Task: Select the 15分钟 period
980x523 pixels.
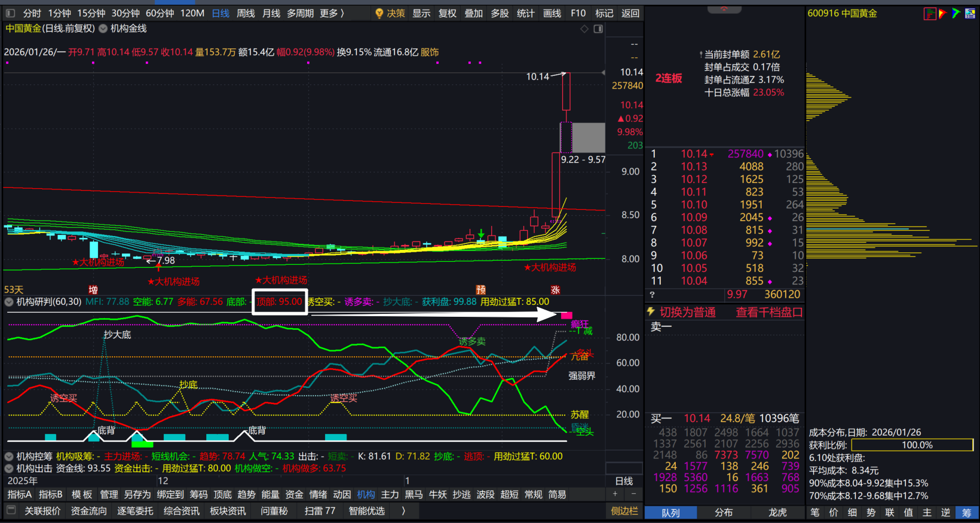Action: click(91, 13)
